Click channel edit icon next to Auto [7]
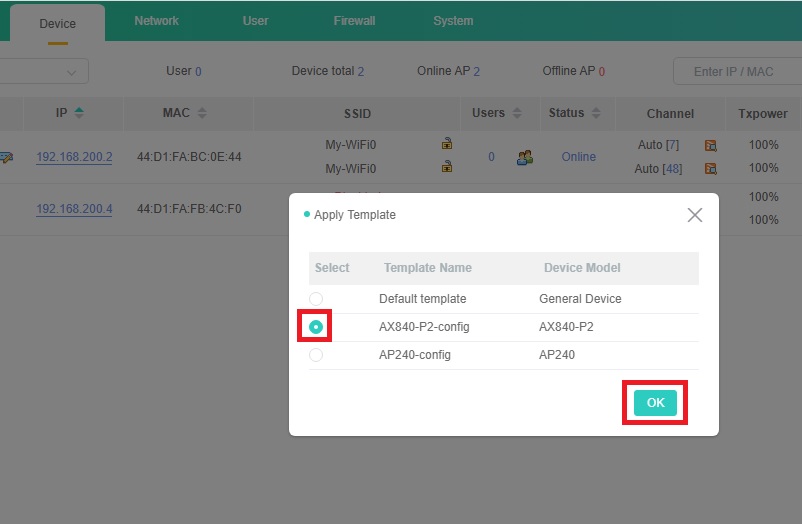The image size is (802, 524). point(710,145)
